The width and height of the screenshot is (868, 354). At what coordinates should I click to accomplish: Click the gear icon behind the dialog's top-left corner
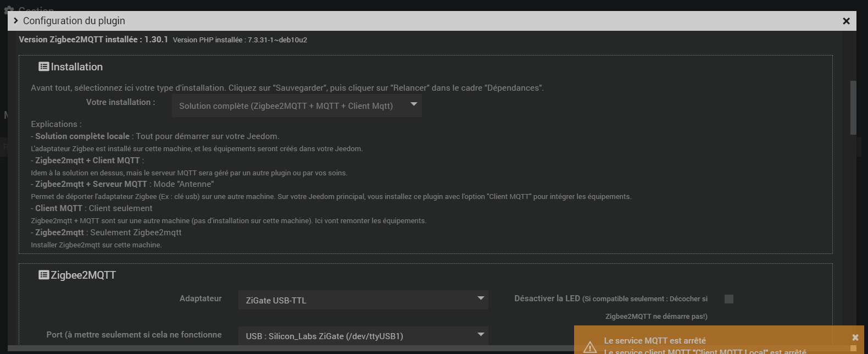point(9,10)
